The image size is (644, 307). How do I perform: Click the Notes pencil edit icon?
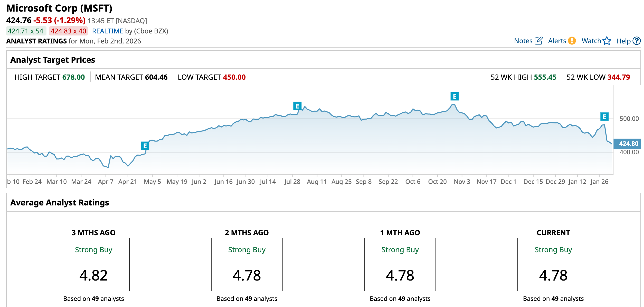(538, 41)
